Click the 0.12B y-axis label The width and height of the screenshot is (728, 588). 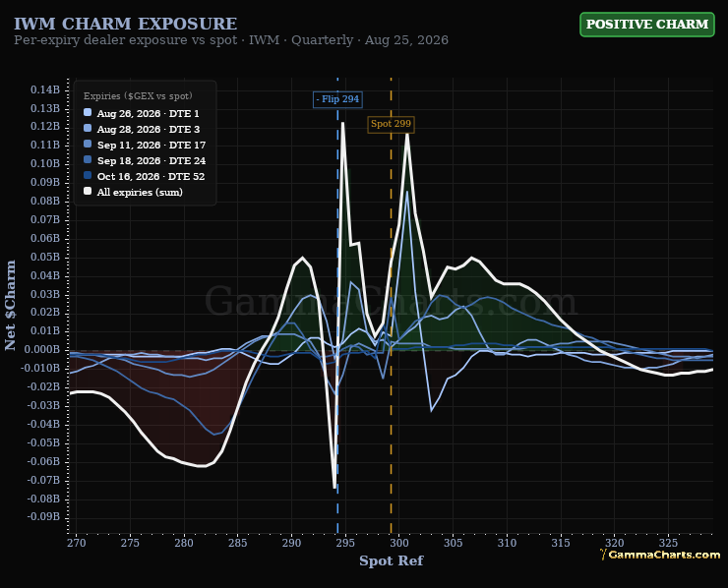[45, 126]
